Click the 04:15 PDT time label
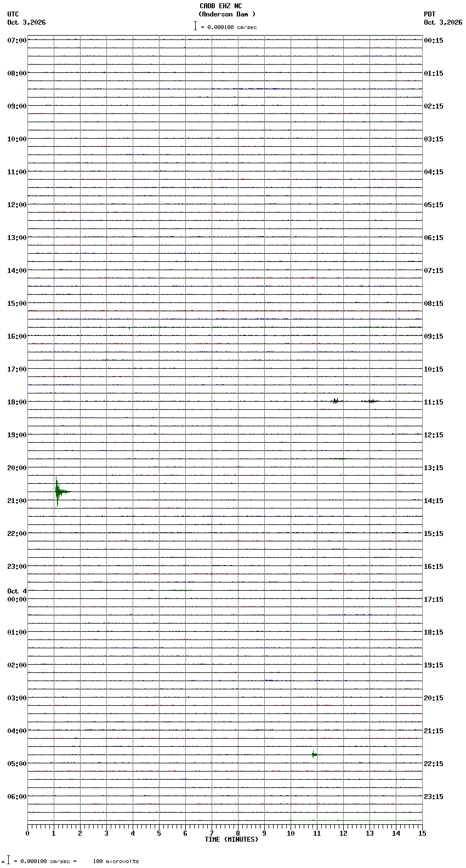This screenshot has height=868, width=466. 434,172
